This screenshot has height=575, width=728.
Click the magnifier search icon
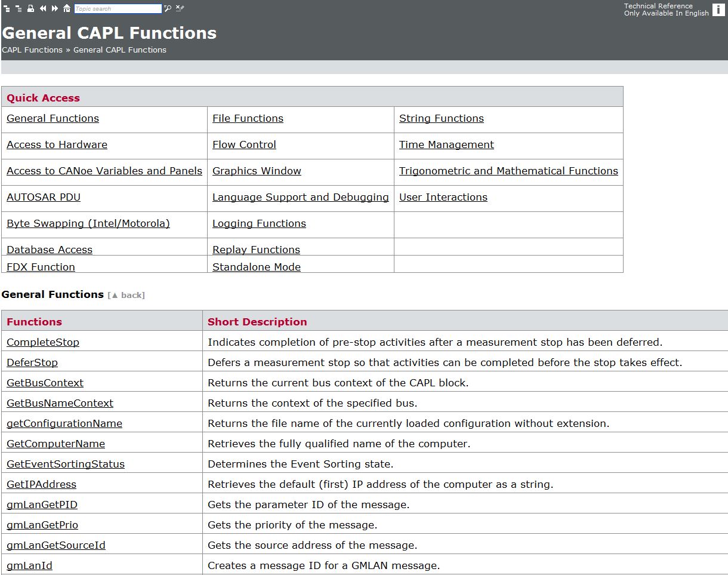point(168,8)
